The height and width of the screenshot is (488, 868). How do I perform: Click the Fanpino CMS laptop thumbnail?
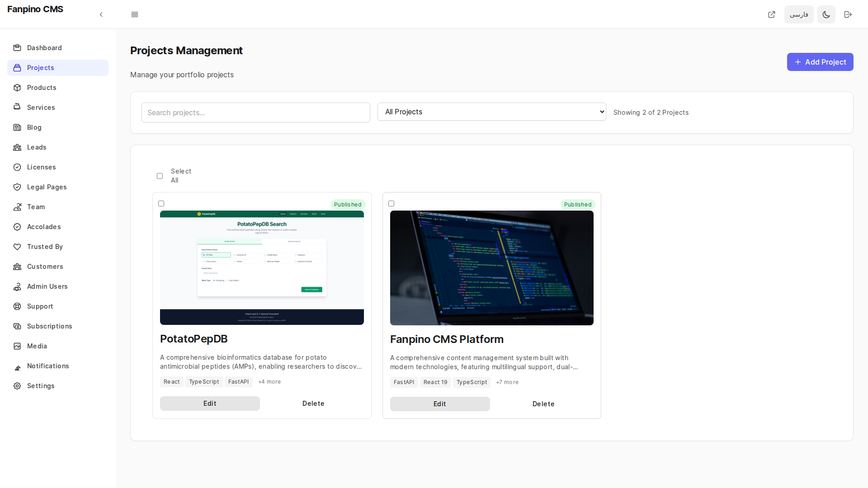(x=492, y=268)
